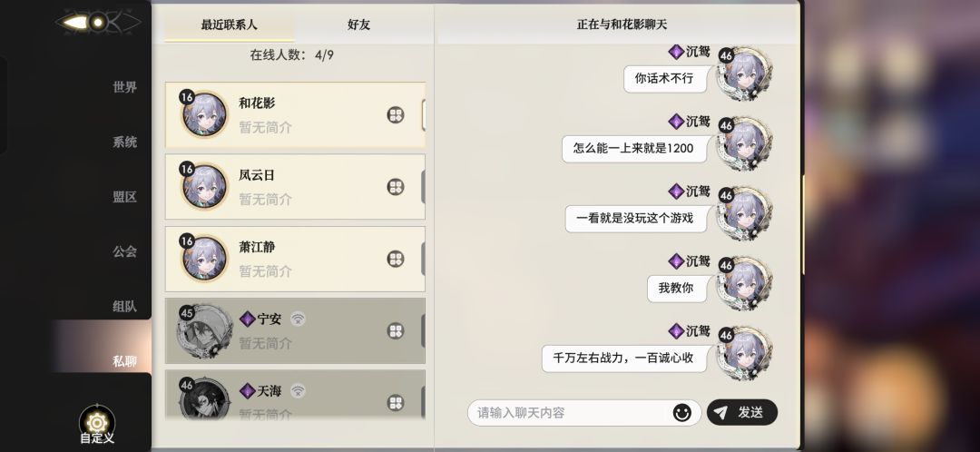This screenshot has height=452, width=980.
Task: Click the four-dot options icon for 和花影
Action: (x=396, y=115)
